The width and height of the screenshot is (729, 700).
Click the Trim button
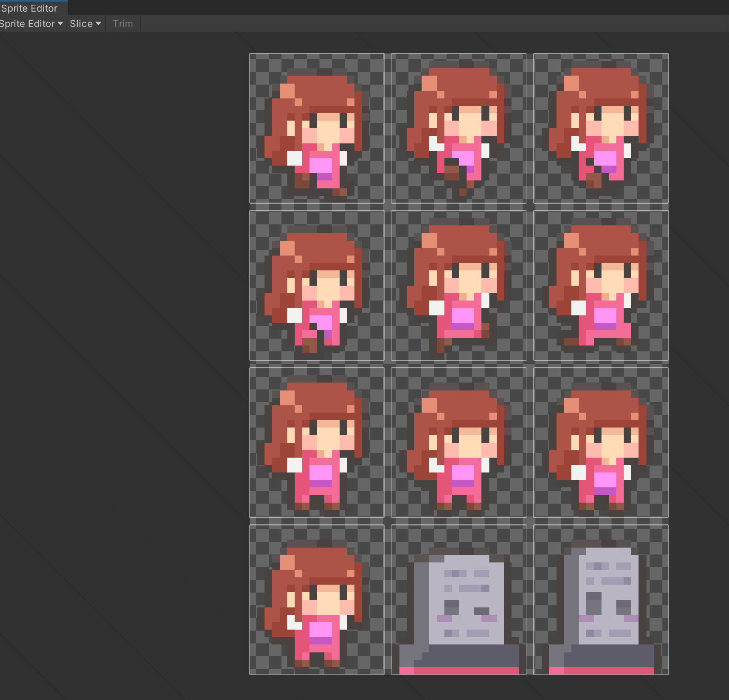[123, 24]
